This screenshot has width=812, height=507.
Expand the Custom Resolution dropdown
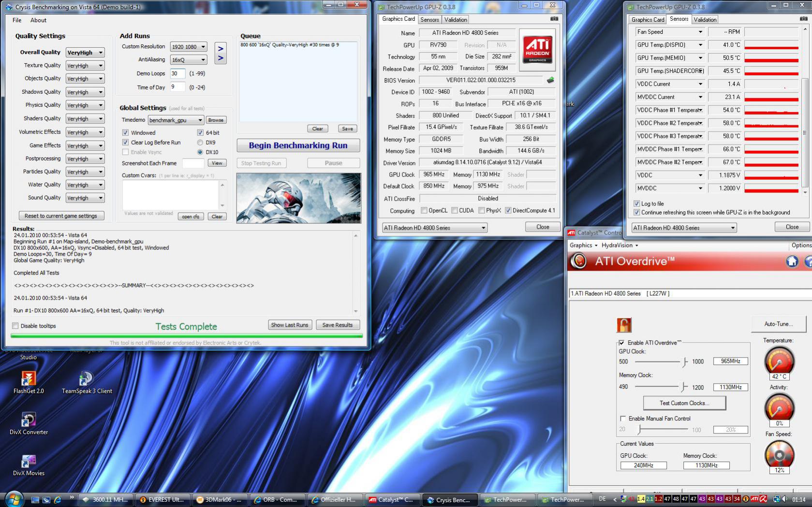pos(189,47)
